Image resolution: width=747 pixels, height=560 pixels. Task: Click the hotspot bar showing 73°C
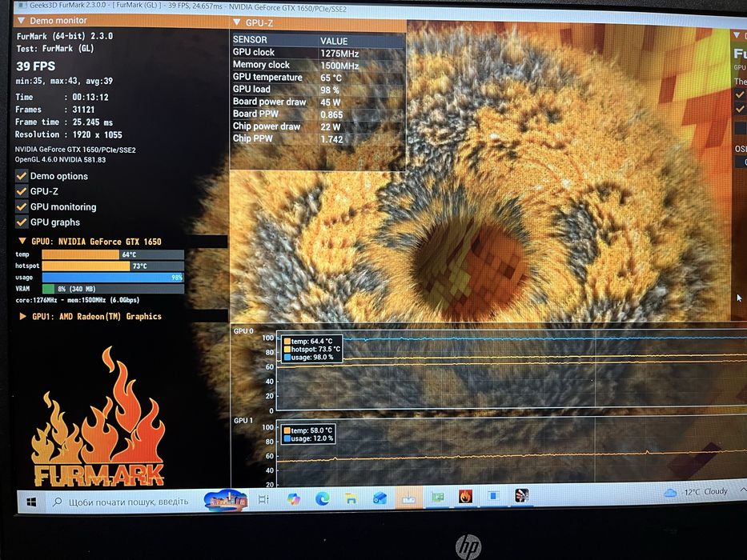point(113,266)
